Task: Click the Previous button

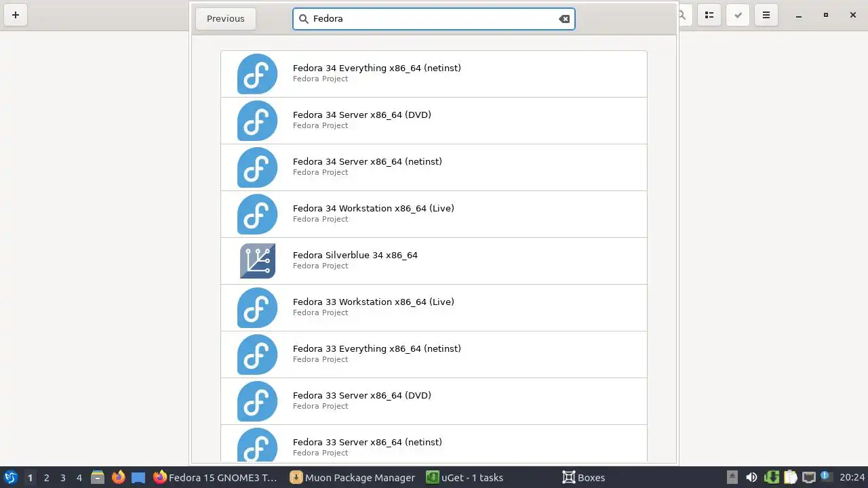Action: [x=226, y=19]
